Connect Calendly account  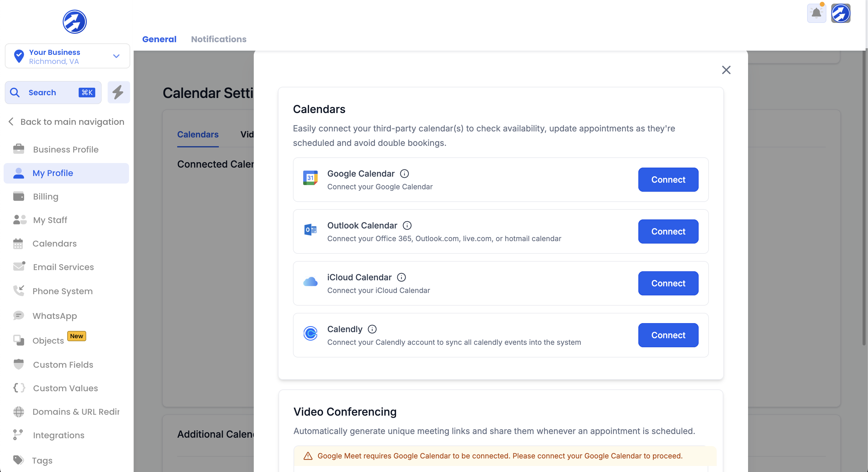click(668, 335)
